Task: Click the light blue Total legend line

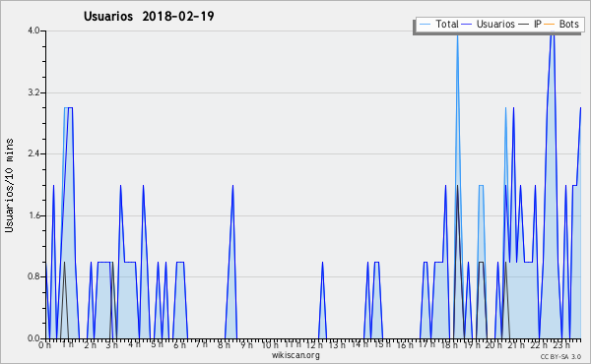Action: [425, 25]
